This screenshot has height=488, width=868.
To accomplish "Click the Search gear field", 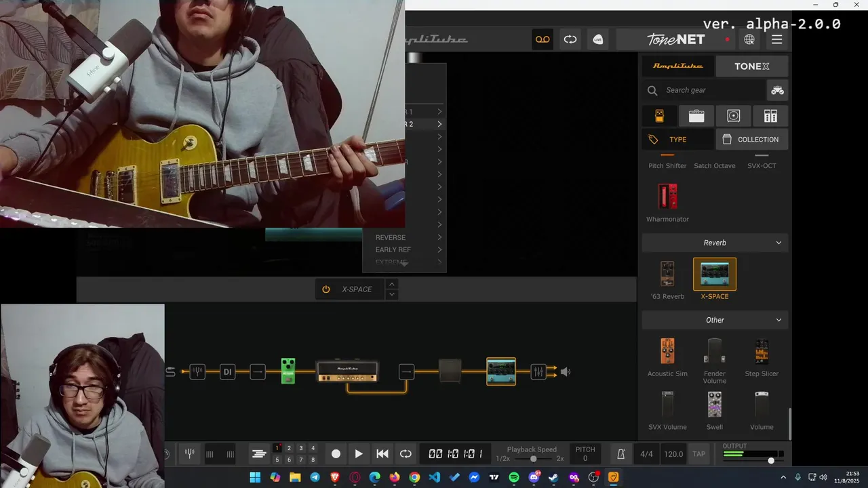I will point(705,90).
